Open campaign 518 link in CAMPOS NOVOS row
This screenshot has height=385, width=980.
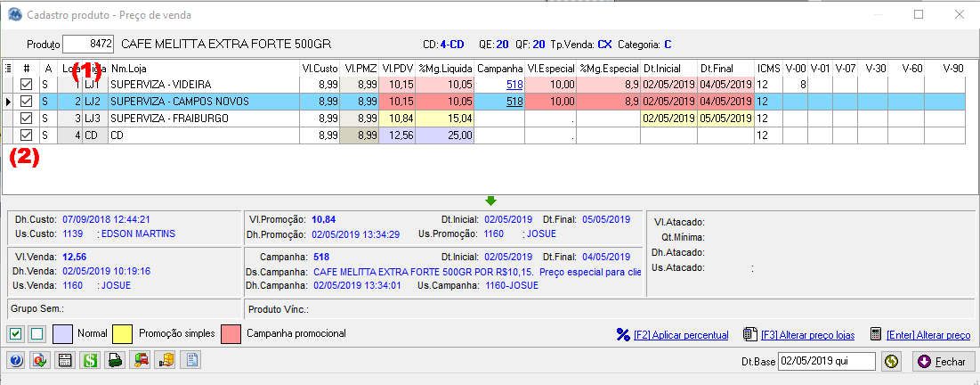514,102
